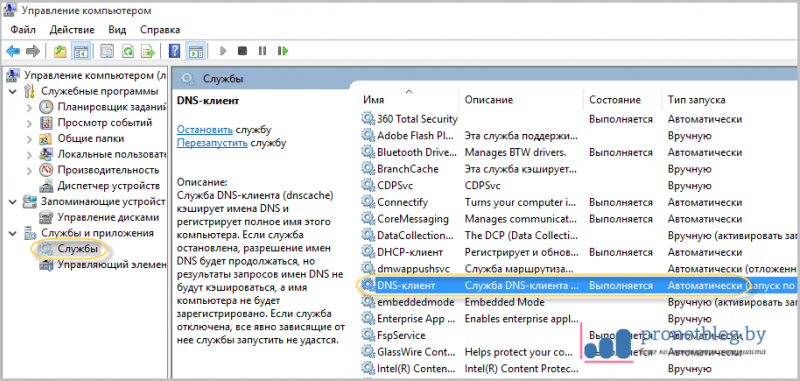800x381 pixels.
Task: Select Службы in the tree
Action: [77, 249]
